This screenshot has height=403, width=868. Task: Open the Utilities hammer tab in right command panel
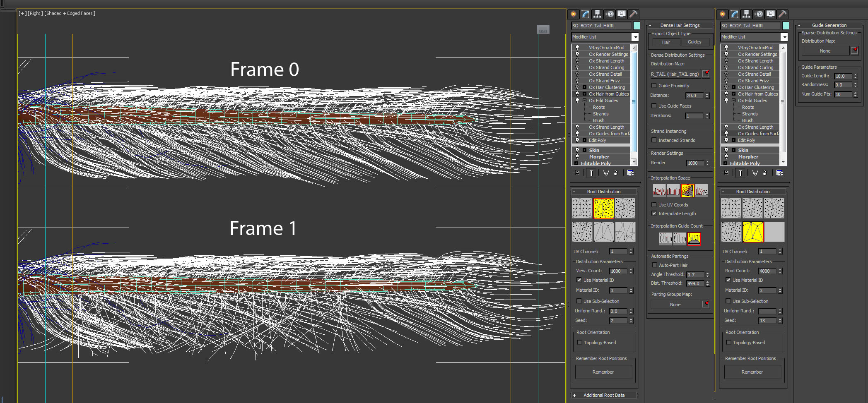click(782, 14)
